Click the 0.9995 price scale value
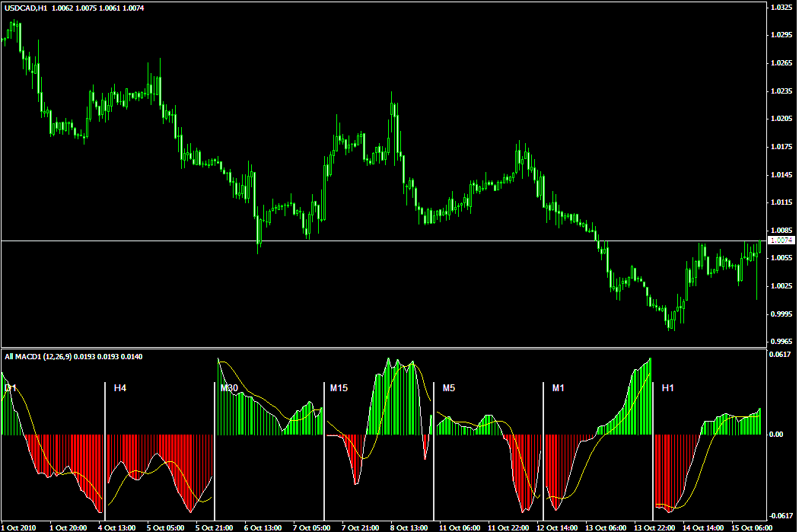Image resolution: width=799 pixels, height=532 pixels. (x=781, y=314)
